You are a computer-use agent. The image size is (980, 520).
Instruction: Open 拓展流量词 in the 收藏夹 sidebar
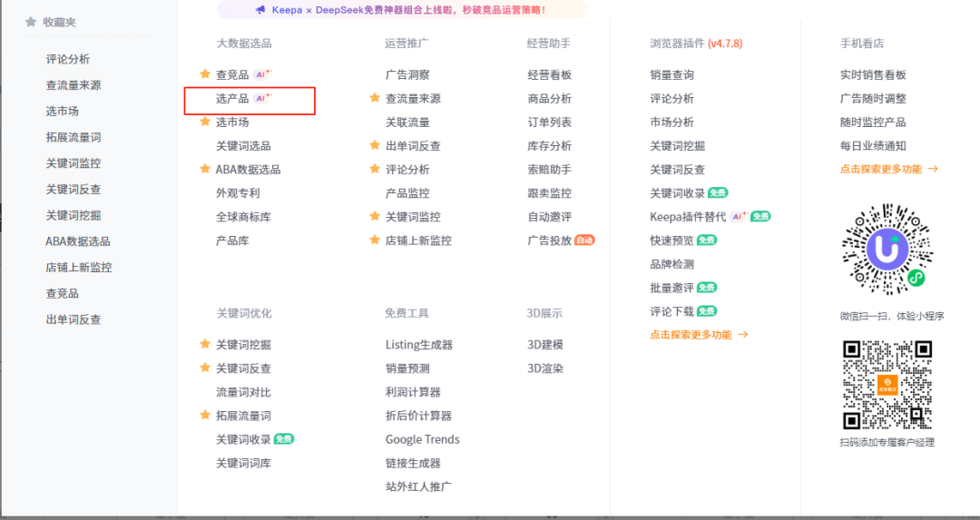[73, 137]
